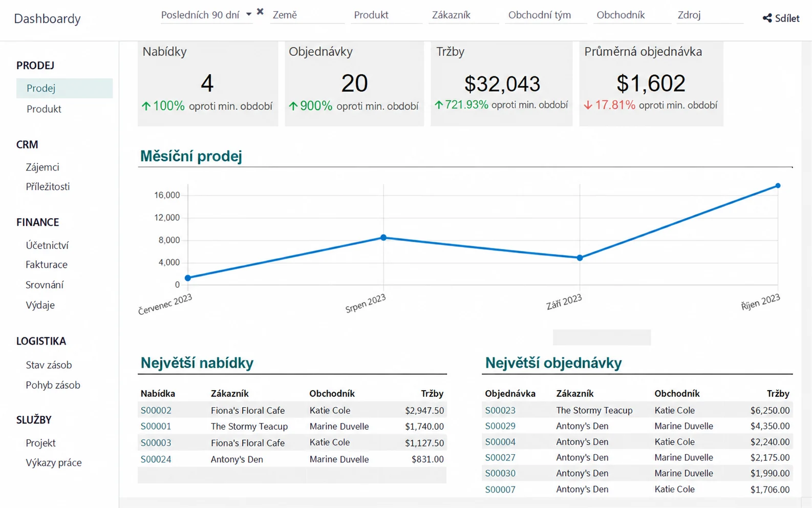This screenshot has width=812, height=508.
Task: Click the Tržby card showing $32,043
Action: 501,84
